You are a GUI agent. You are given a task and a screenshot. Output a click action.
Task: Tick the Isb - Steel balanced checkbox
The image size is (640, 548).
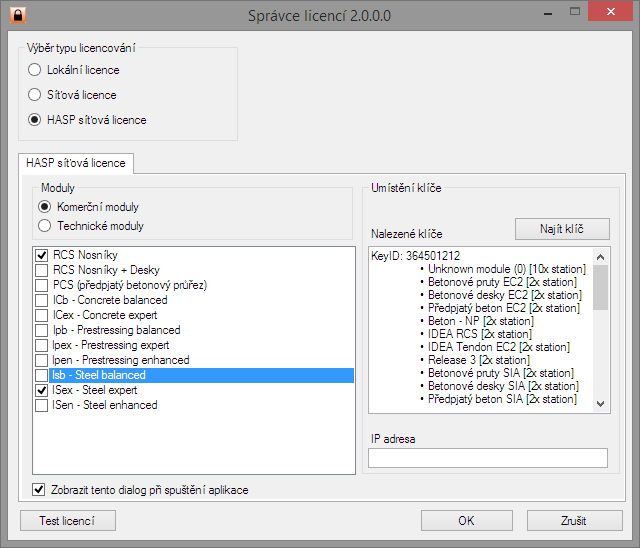point(41,375)
